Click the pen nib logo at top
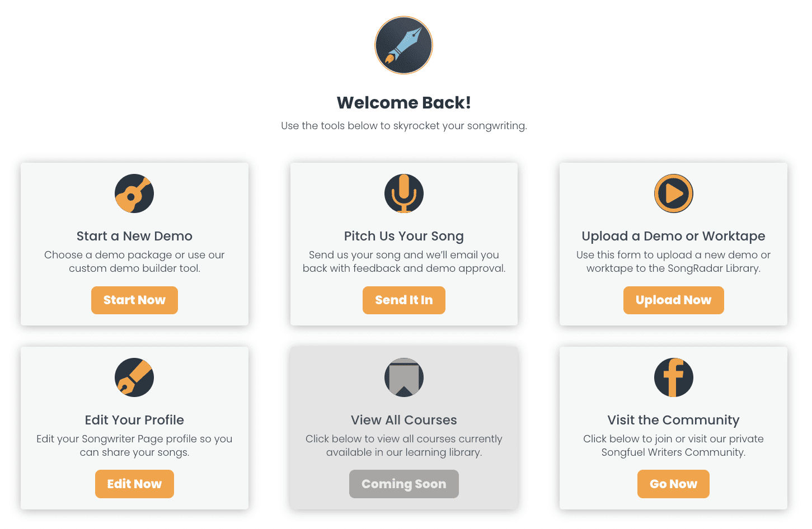The height and width of the screenshot is (529, 812). [403, 45]
